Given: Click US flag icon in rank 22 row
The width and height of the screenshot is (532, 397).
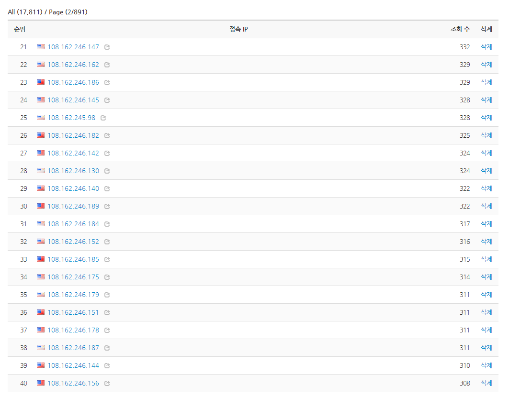Looking at the screenshot, I should [x=41, y=65].
